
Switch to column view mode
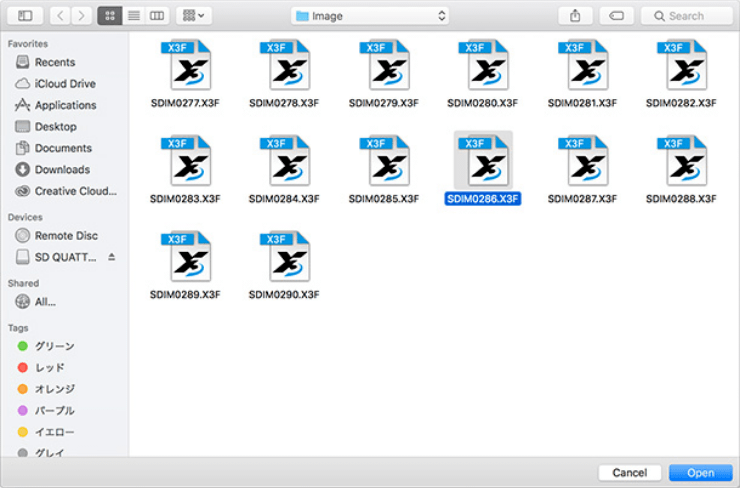tap(157, 16)
